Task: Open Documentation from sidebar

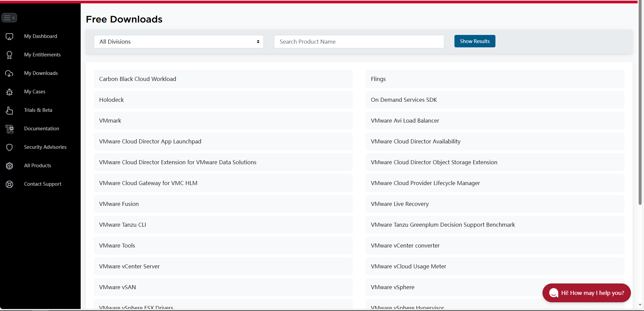Action: pyautogui.click(x=42, y=129)
